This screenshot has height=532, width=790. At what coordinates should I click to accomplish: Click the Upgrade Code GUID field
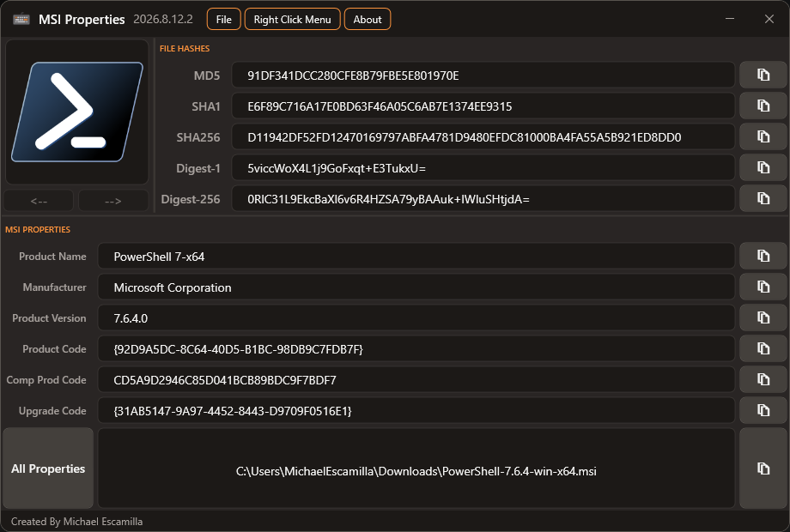coord(416,411)
